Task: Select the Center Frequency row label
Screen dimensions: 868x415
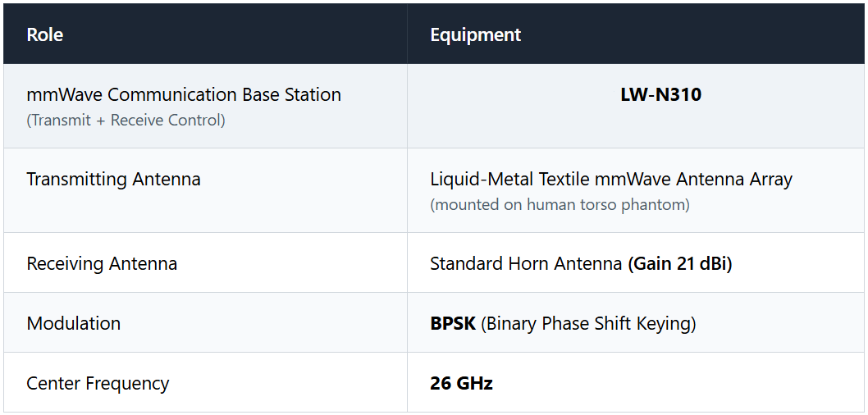Action: pyautogui.click(x=98, y=383)
